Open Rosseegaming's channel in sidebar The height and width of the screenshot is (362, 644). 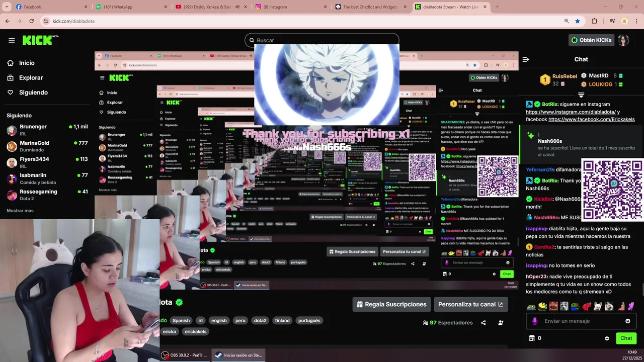click(x=47, y=195)
